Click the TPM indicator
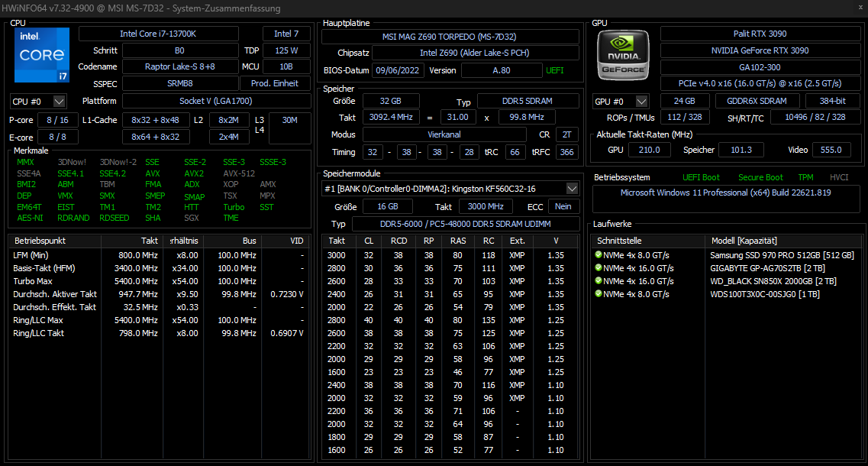This screenshot has height=466, width=868. pos(805,177)
